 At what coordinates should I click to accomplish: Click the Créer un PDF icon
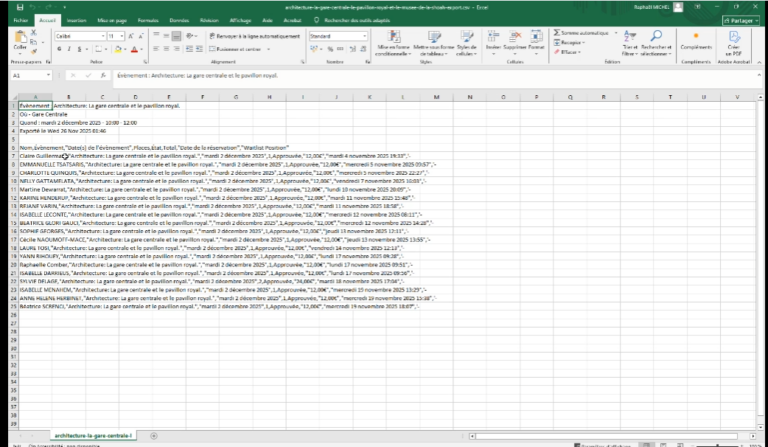(x=734, y=39)
